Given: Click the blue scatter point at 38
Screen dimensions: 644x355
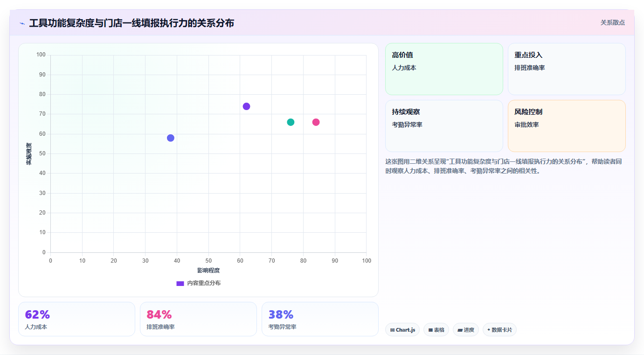Looking at the screenshot, I should coord(171,138).
